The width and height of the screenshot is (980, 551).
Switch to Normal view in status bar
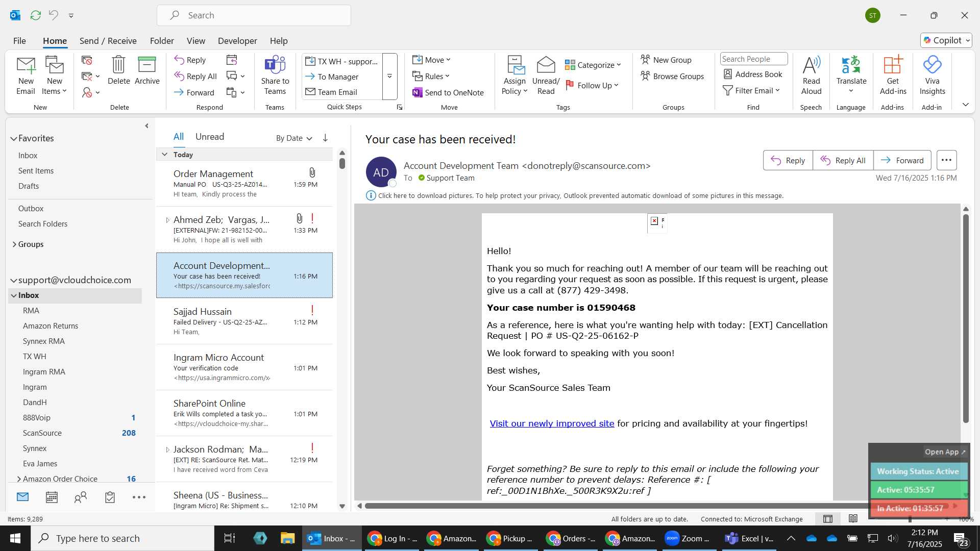[x=828, y=519]
